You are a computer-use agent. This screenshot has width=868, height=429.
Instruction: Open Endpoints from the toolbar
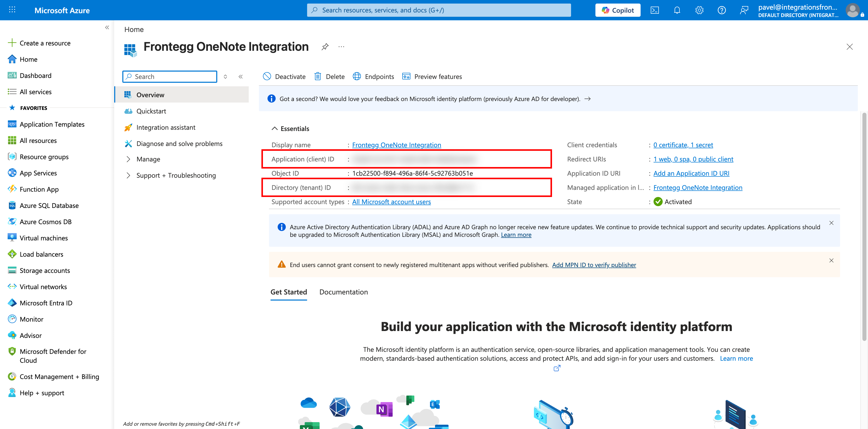point(373,76)
